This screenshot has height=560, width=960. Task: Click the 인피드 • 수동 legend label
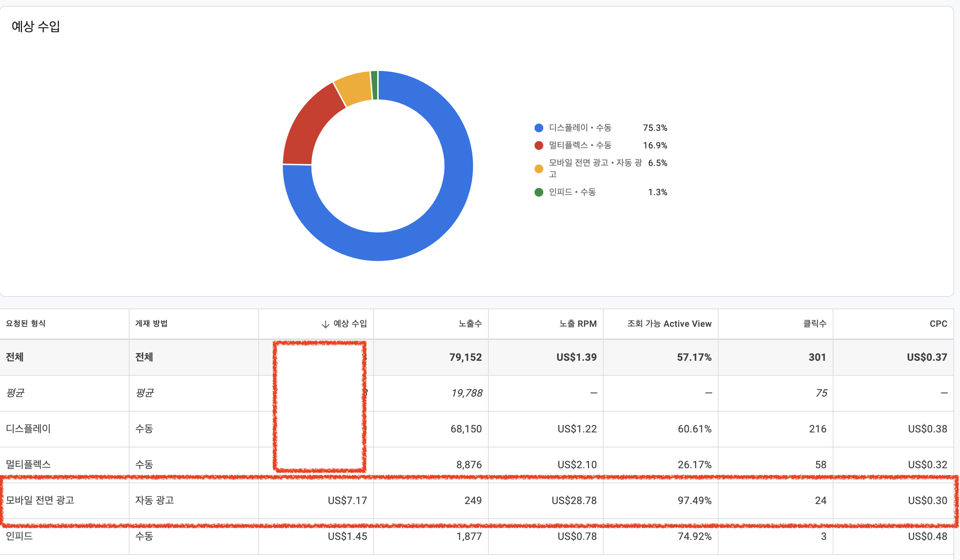pyautogui.click(x=572, y=192)
